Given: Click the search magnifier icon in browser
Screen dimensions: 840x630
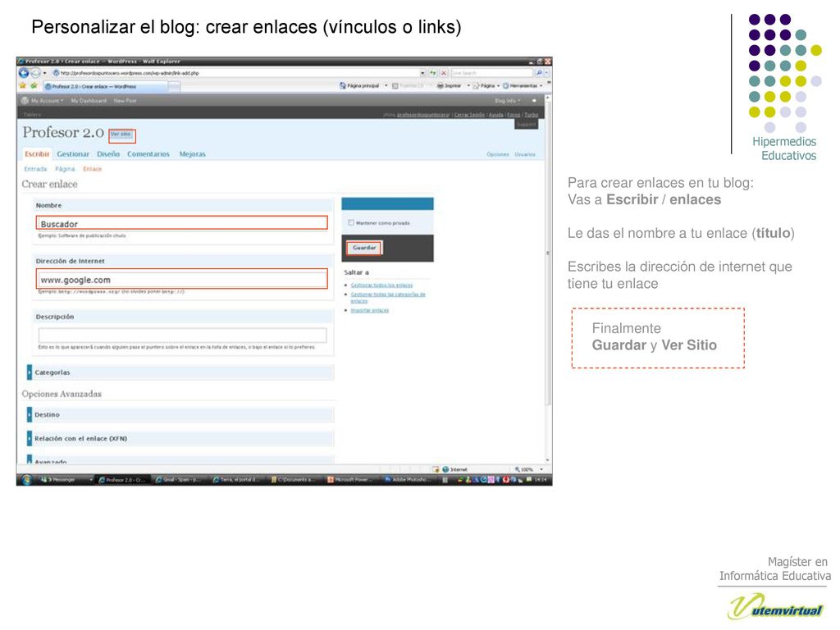Looking at the screenshot, I should (x=538, y=73).
